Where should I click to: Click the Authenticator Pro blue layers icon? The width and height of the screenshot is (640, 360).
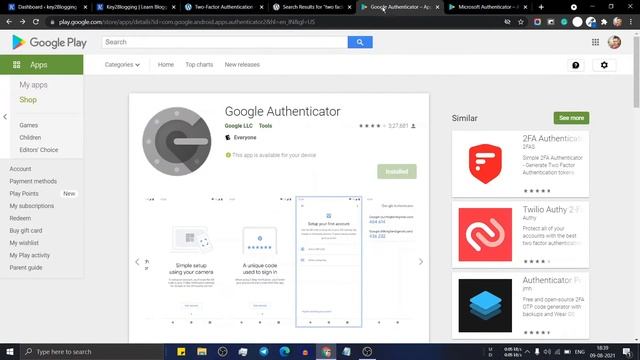[485, 305]
